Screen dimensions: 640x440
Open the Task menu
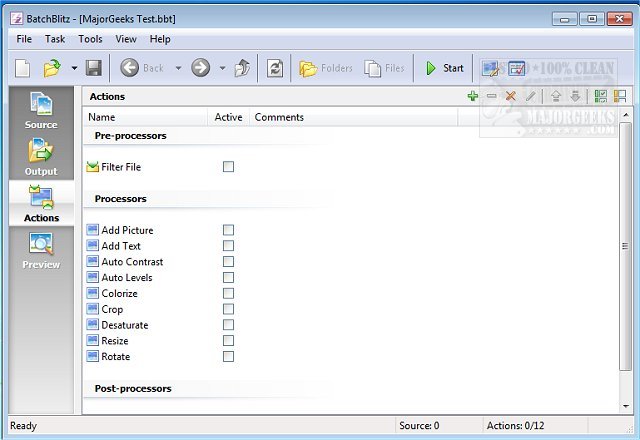pos(55,39)
